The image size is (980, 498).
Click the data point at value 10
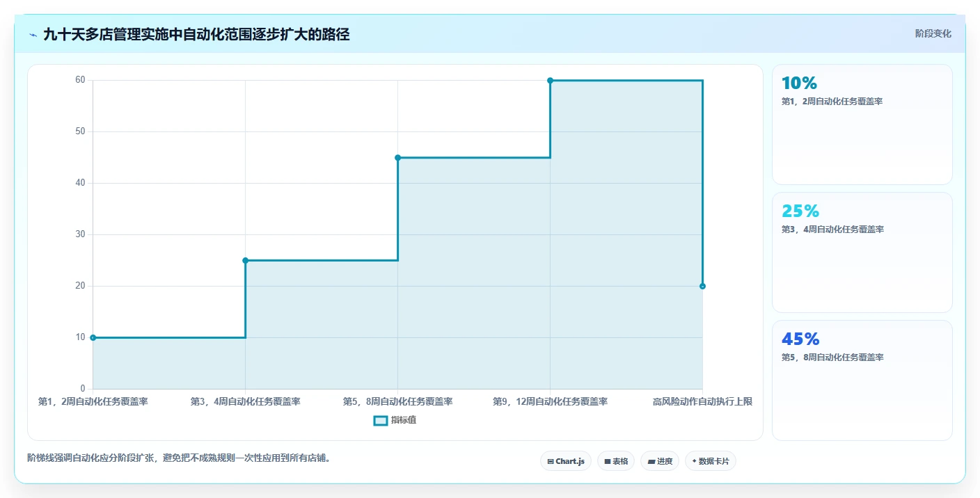[x=93, y=337]
